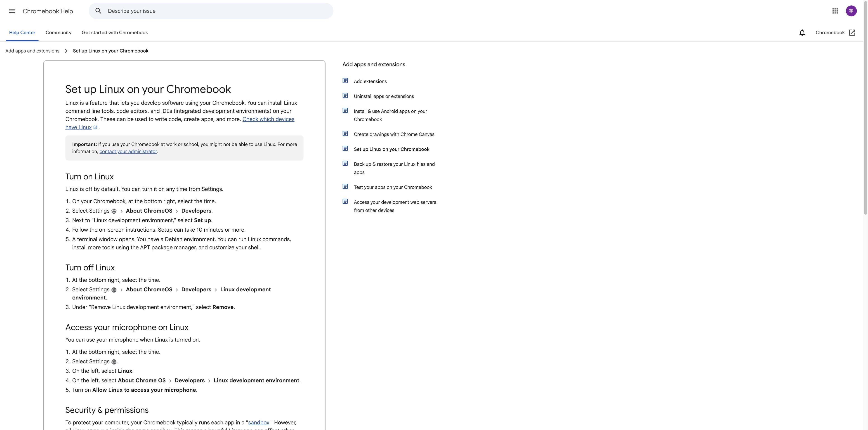Click the notifications bell icon
The width and height of the screenshot is (868, 430).
point(802,33)
